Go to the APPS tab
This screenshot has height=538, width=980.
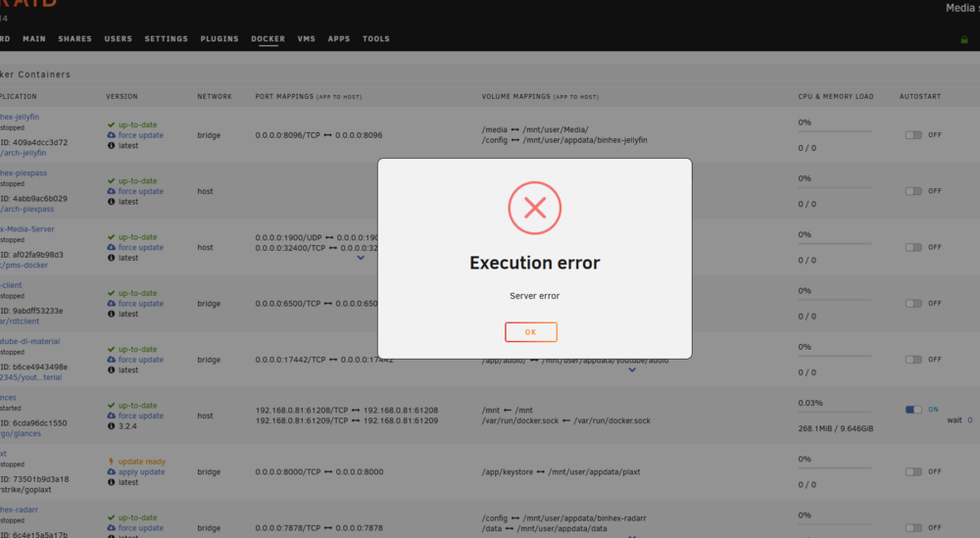click(339, 39)
